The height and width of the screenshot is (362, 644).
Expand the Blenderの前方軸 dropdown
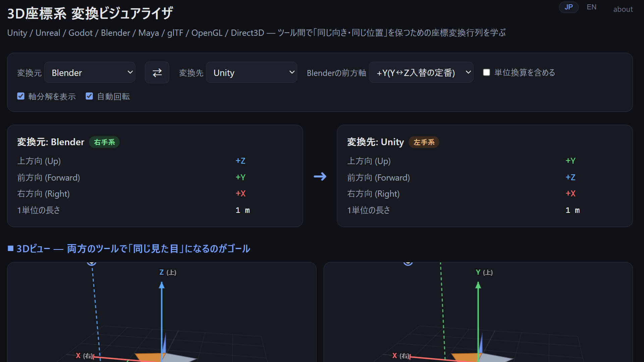pyautogui.click(x=421, y=72)
